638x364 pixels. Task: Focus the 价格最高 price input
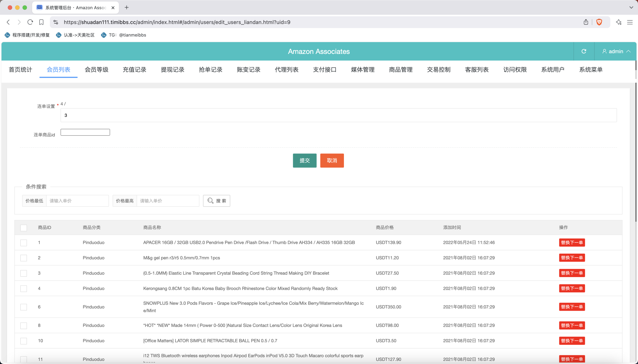point(168,201)
